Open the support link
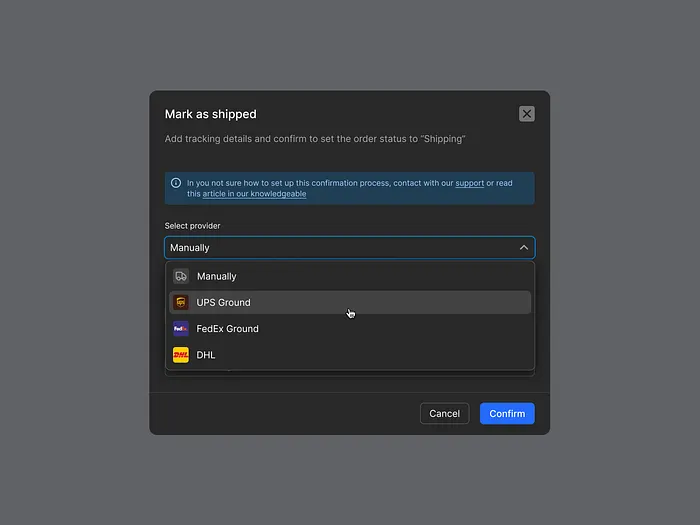 click(x=469, y=183)
